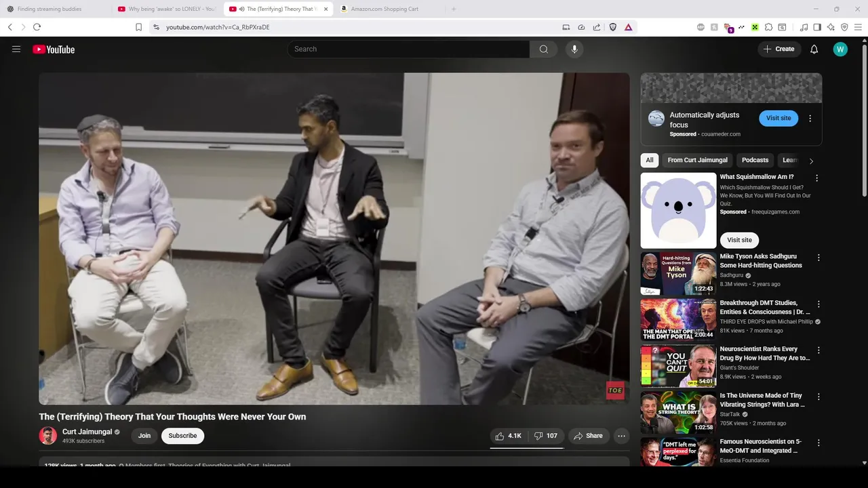868x488 pixels.
Task: Open a new browser tab
Action: coord(454,9)
